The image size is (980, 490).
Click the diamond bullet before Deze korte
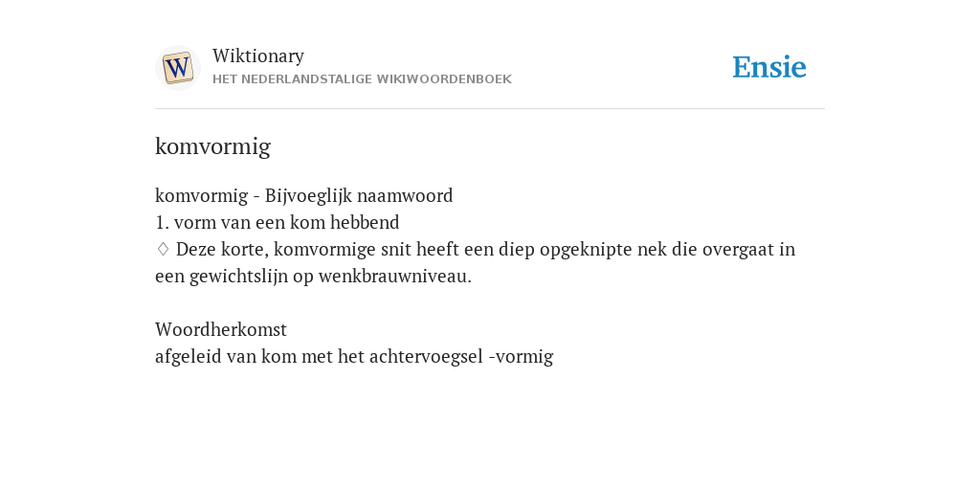pos(163,250)
